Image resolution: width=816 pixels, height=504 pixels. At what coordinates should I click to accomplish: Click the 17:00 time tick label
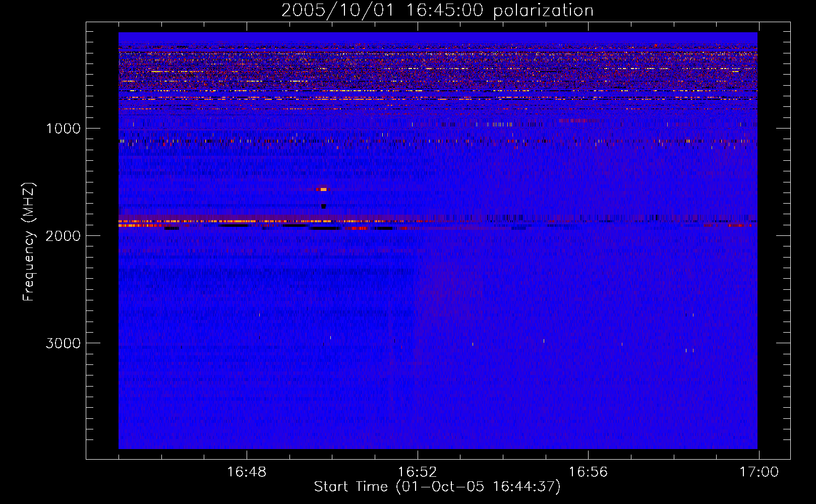759,472
